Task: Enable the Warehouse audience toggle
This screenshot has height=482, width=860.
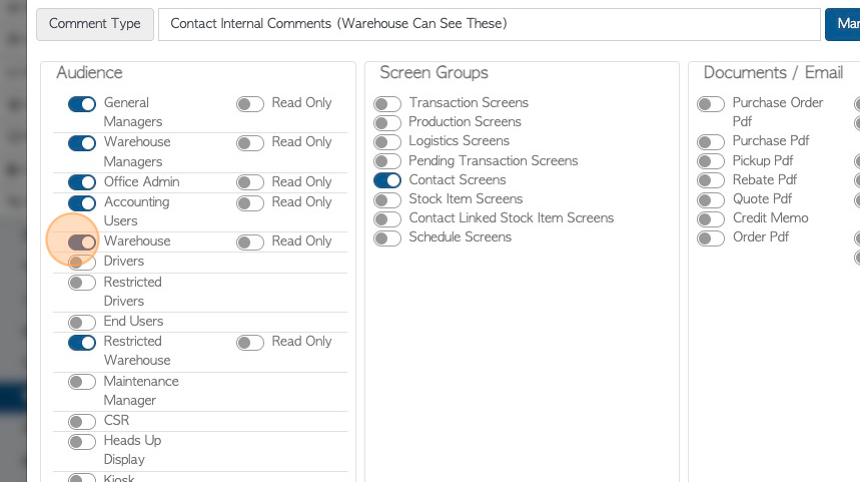Action: (x=82, y=242)
